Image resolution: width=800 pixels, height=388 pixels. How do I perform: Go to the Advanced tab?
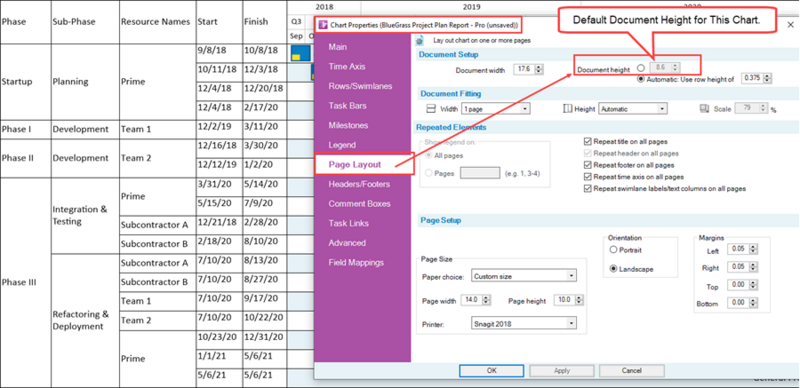(347, 243)
